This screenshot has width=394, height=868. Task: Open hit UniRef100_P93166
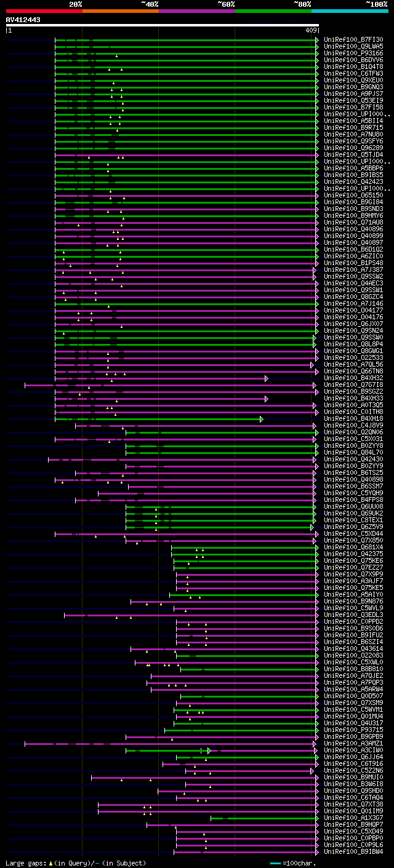353,53
